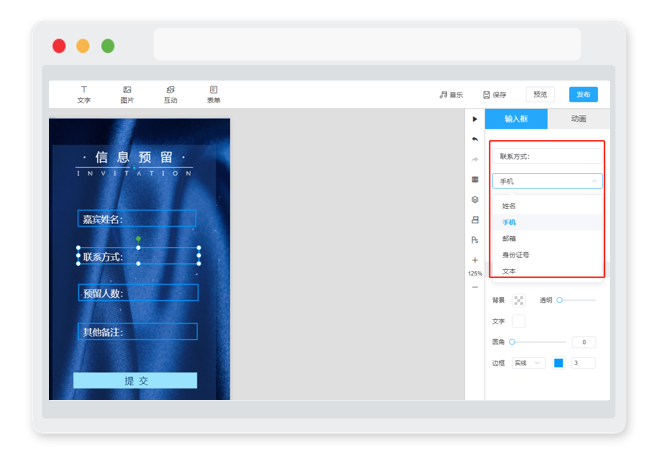Click the red window close dot

(59, 46)
